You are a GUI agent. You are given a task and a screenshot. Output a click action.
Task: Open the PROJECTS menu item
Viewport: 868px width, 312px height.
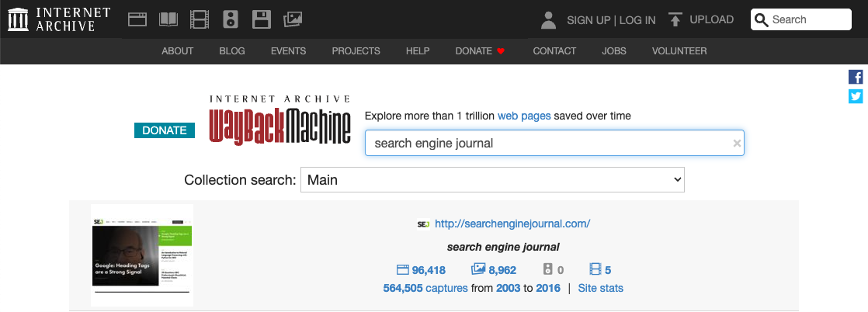click(356, 51)
